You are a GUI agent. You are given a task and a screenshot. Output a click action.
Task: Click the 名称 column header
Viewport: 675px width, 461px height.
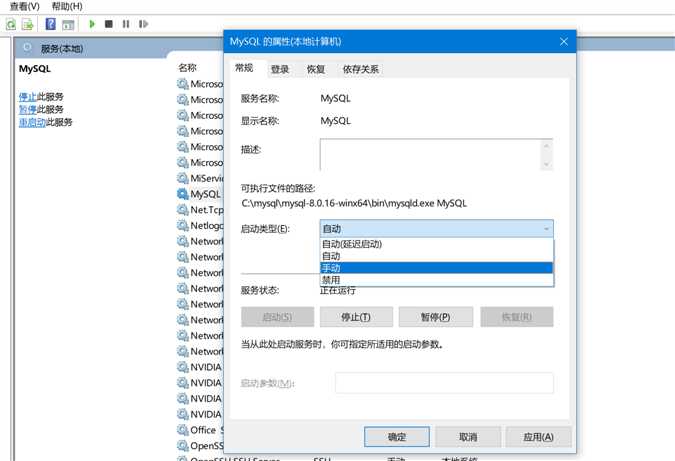(187, 67)
